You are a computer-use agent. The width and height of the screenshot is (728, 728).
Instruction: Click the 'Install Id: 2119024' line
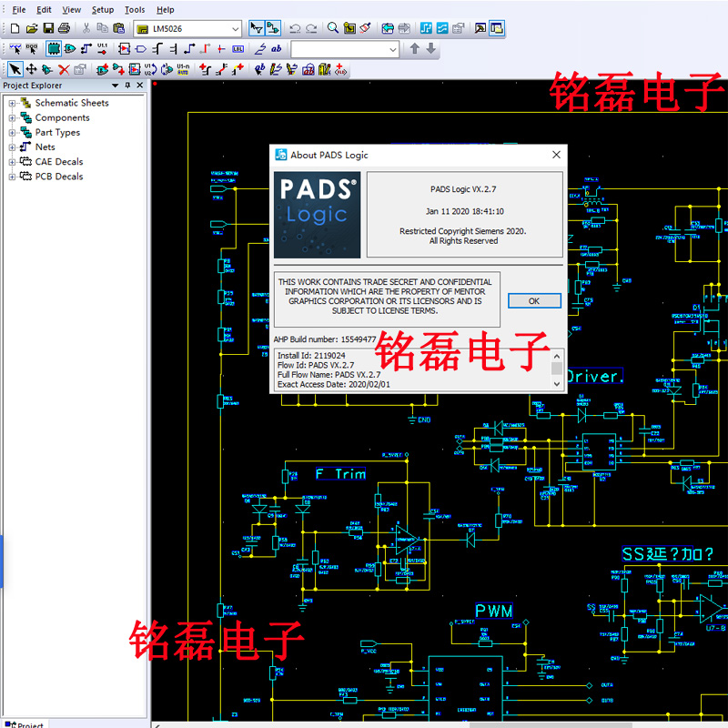311,356
